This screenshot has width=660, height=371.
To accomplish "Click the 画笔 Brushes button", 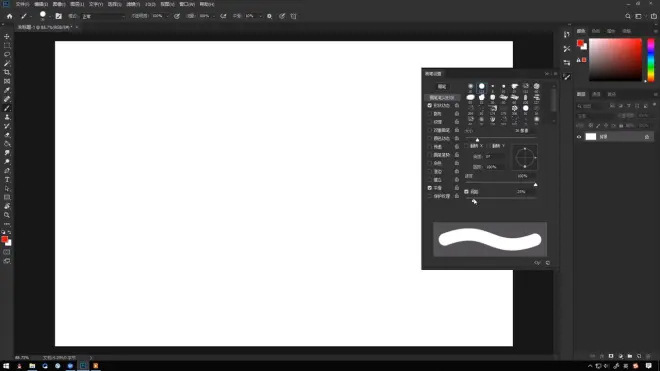I will click(x=442, y=86).
